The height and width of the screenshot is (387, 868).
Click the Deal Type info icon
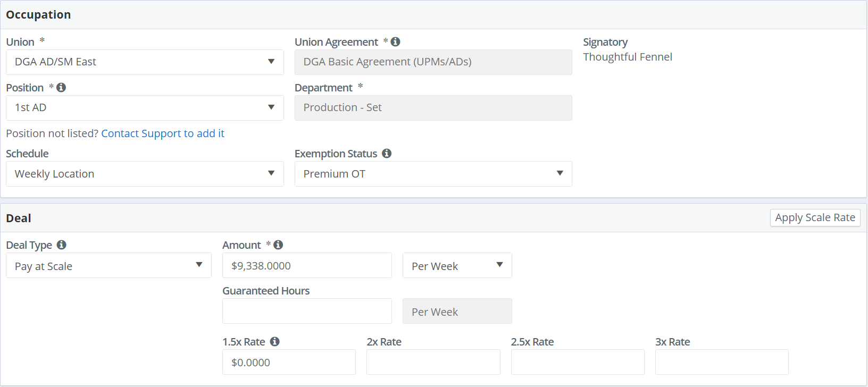(x=62, y=245)
